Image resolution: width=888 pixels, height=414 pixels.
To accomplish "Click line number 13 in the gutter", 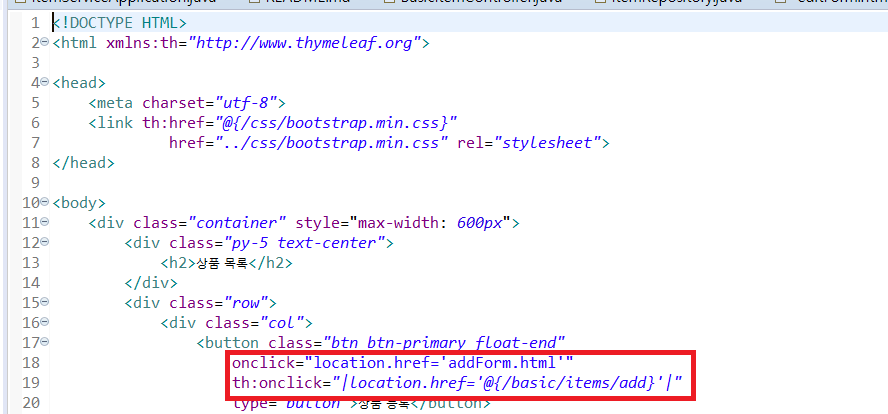I will tap(32, 263).
